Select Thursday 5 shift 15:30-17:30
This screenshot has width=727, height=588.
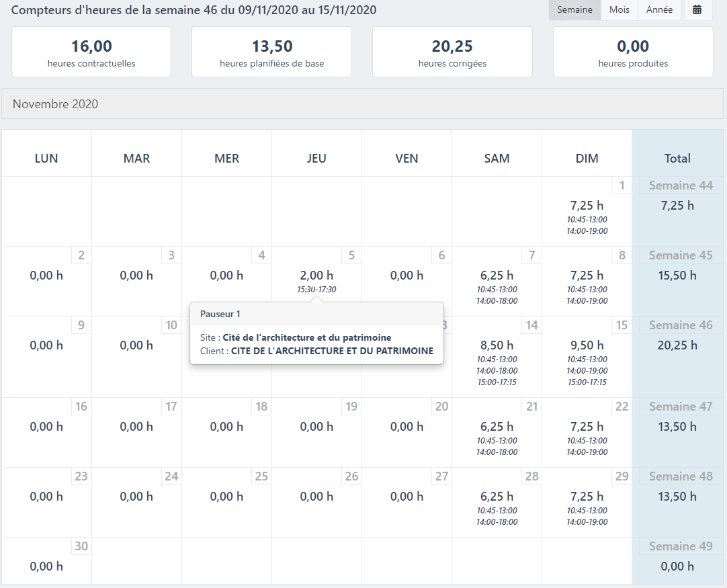click(316, 290)
